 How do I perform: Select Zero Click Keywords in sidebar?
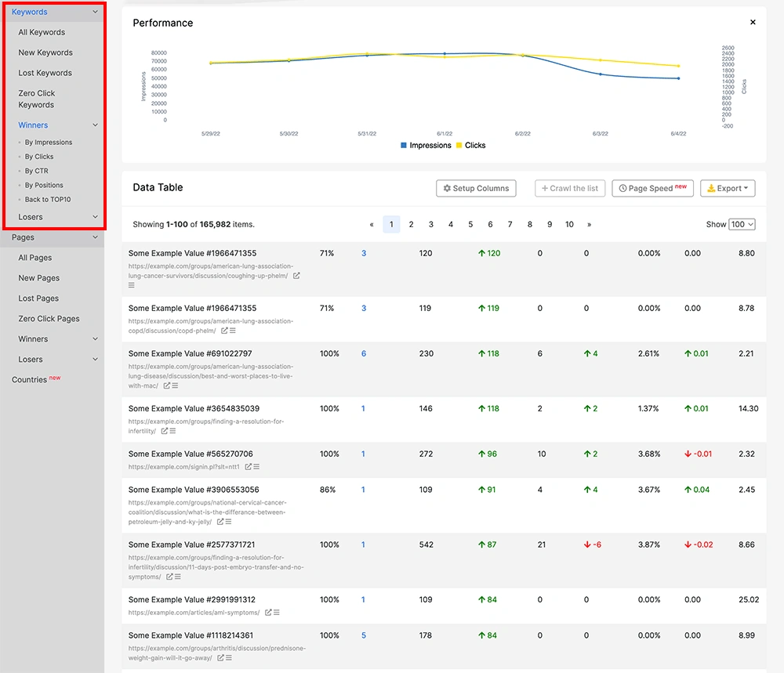coord(37,99)
